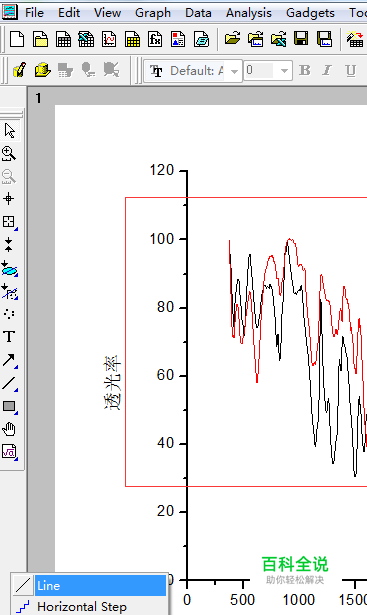Select the Screen Reader crosshair tool
This screenshot has width=367, height=615.
pos(9,199)
